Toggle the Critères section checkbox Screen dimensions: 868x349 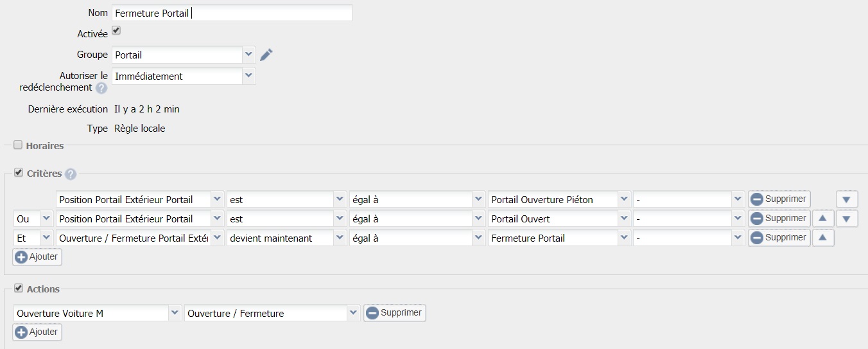click(x=18, y=173)
